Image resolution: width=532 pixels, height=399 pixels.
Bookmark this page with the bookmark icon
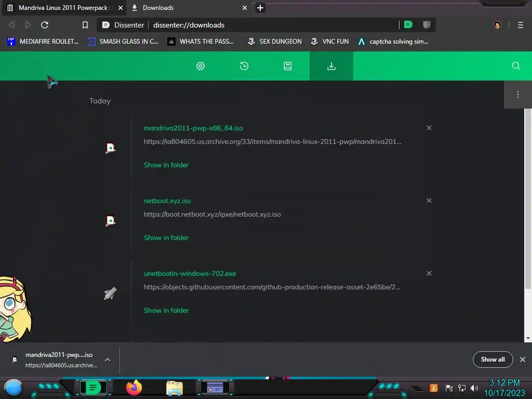point(85,25)
